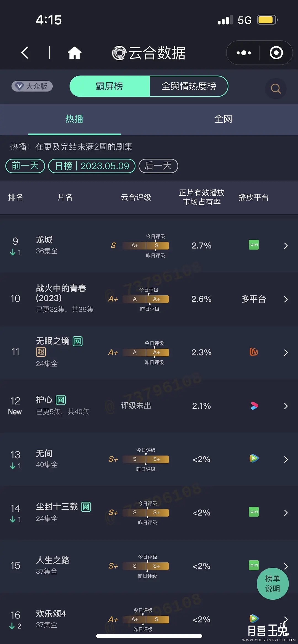
Task: Tap the mini program close circle icon
Action: (276, 53)
